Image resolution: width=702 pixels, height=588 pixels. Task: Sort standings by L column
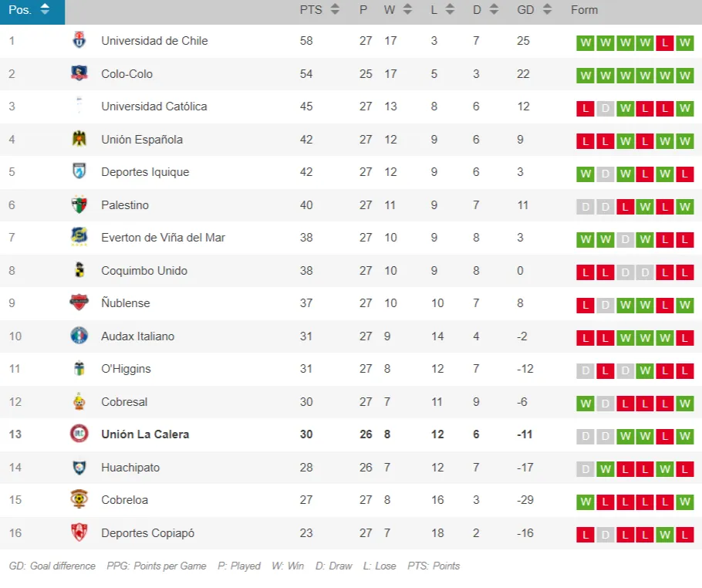[x=449, y=10]
